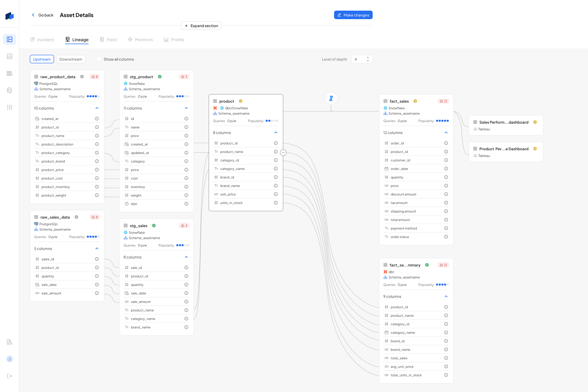Open raw_product_data table title

pos(58,77)
